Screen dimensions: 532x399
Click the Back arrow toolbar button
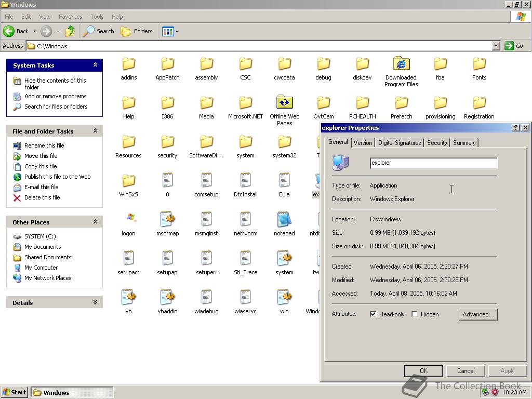pyautogui.click(x=16, y=31)
